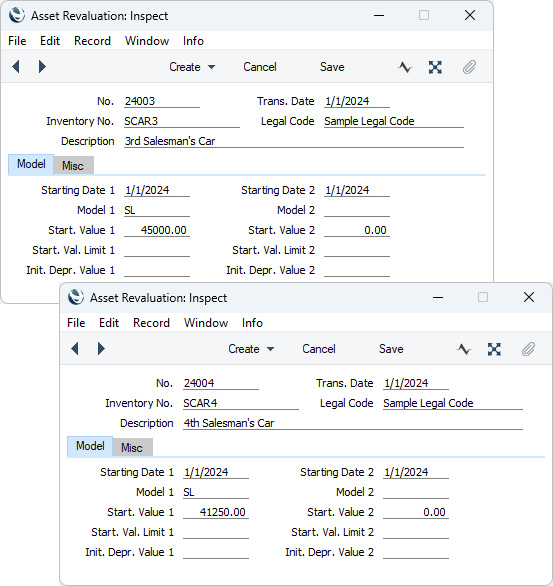Image resolution: width=553 pixels, height=586 pixels.
Task: Switch to Misc tab in SCAR4 window
Action: (x=132, y=447)
